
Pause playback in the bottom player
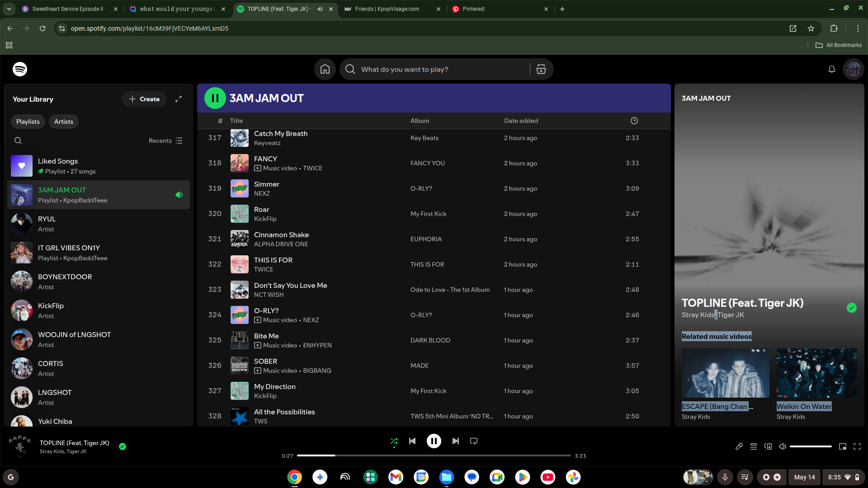[434, 441]
